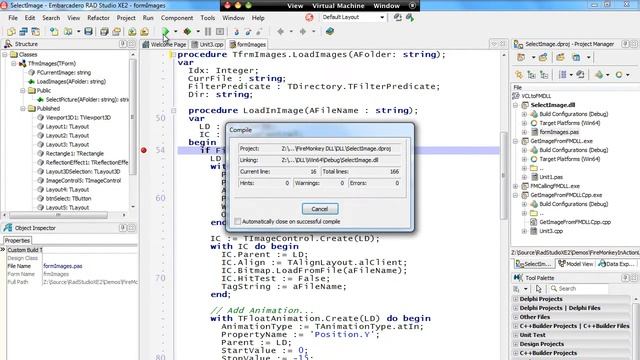The image size is (640, 360).
Task: Click the Trace Into toolbar icon
Action: pos(236,31)
